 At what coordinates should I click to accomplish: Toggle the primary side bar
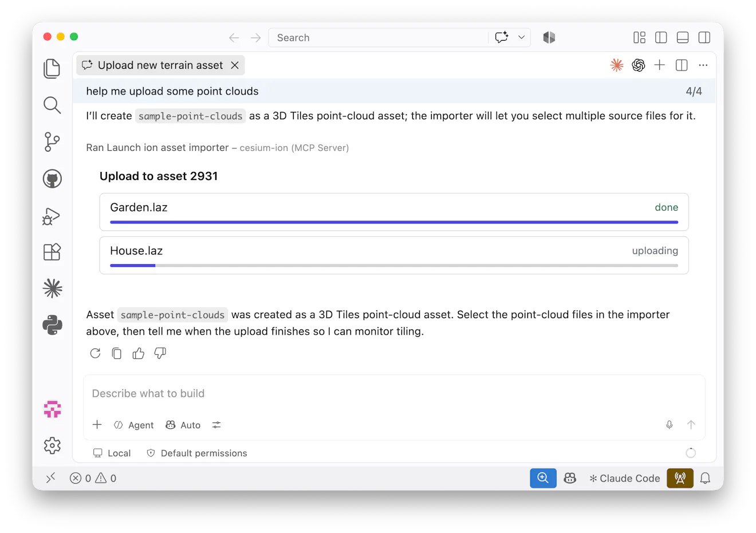tap(661, 38)
